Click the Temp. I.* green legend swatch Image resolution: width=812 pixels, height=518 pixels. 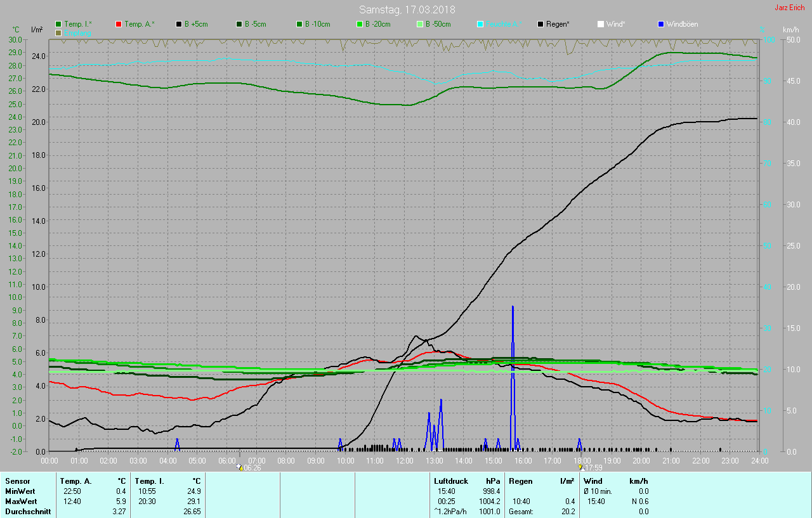coord(59,24)
